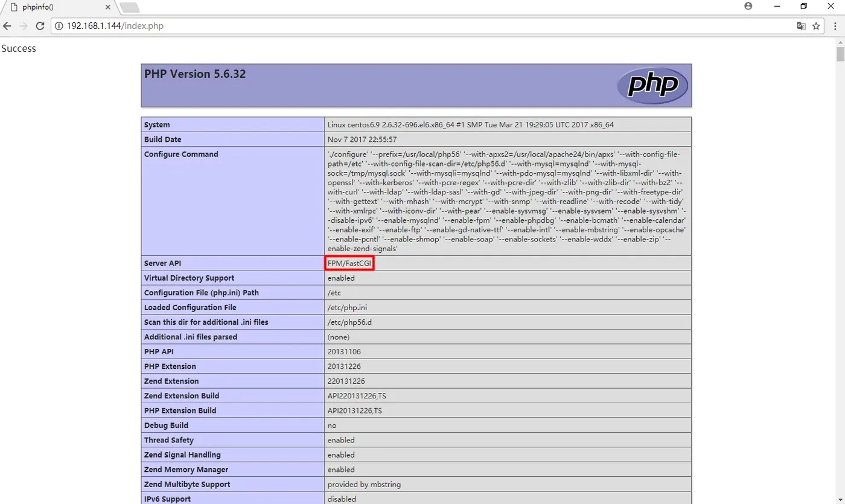Click "Scan this dir for additional .ini files"

tap(206, 322)
